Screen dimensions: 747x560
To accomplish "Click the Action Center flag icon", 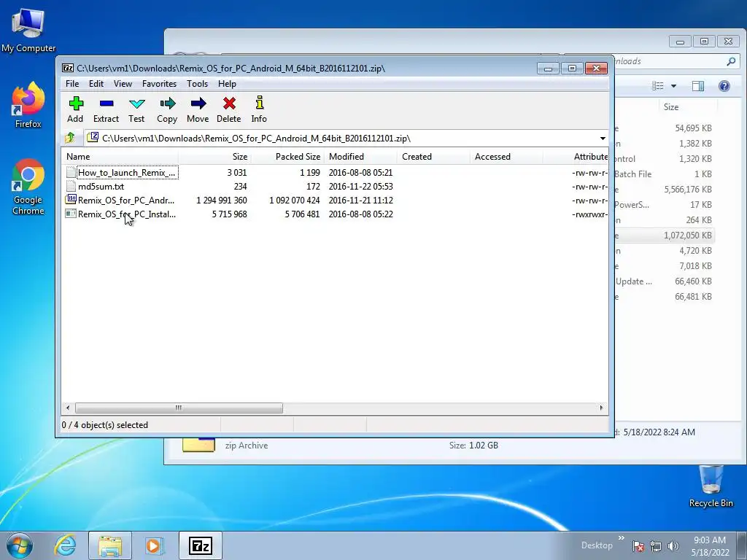I will pos(638,545).
